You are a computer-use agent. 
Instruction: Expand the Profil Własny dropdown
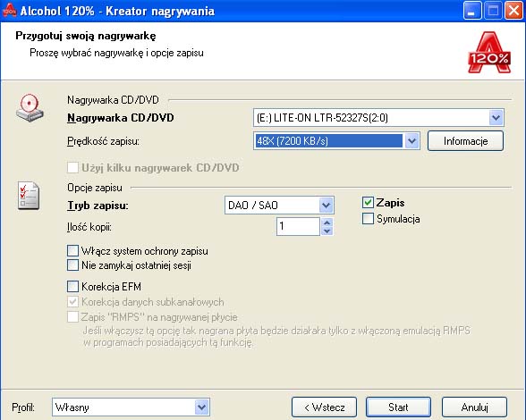point(131,407)
